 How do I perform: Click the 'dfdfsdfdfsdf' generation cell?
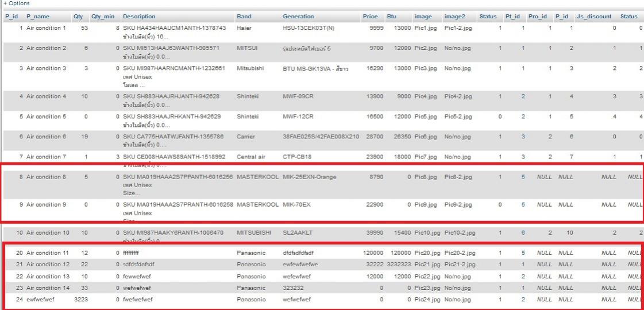(x=298, y=253)
